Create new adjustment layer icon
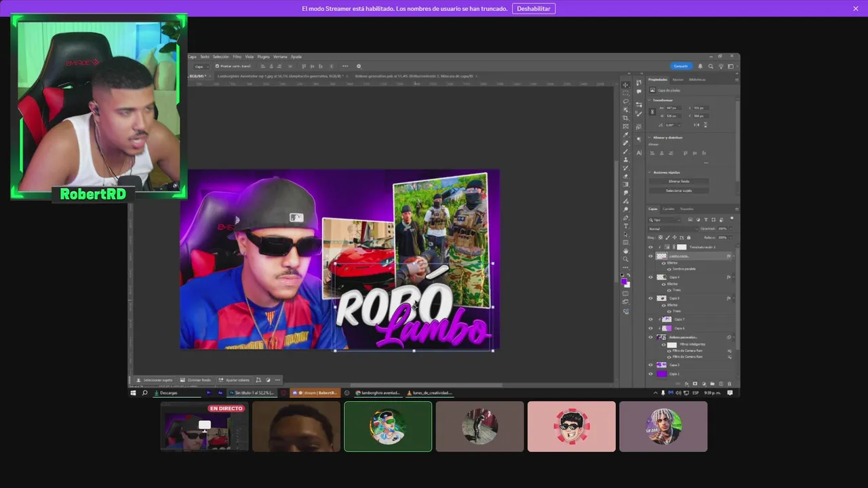 [704, 384]
